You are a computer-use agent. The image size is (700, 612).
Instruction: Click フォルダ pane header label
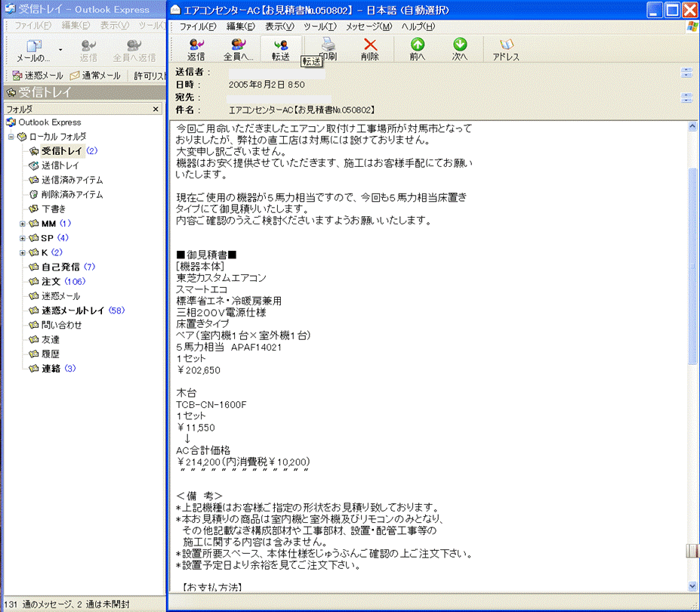pyautogui.click(x=19, y=109)
